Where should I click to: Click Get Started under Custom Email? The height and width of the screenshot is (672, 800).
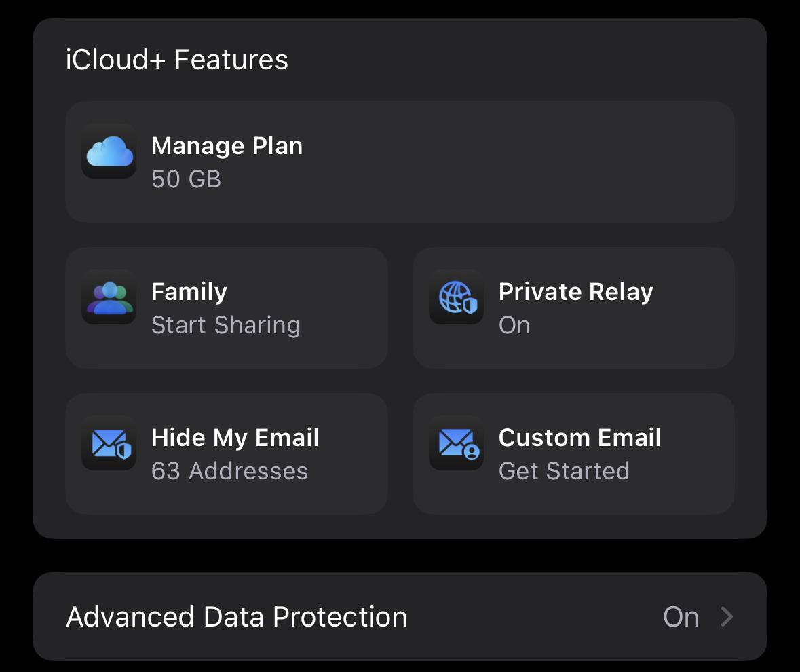[x=564, y=471]
